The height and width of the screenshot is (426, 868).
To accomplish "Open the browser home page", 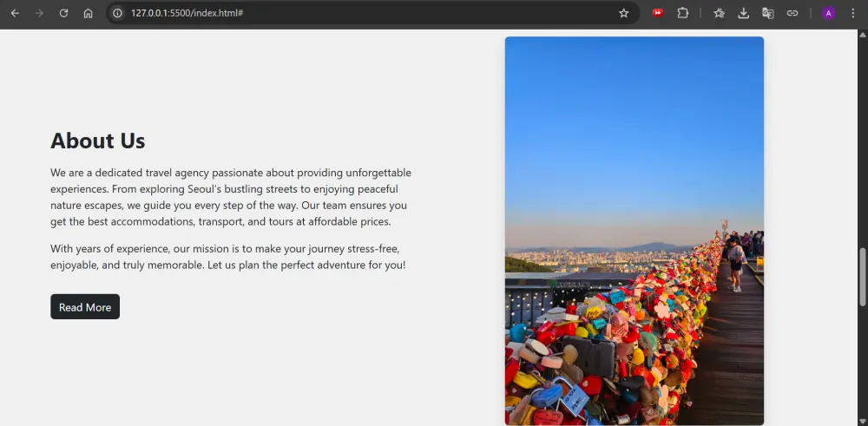I will [88, 13].
